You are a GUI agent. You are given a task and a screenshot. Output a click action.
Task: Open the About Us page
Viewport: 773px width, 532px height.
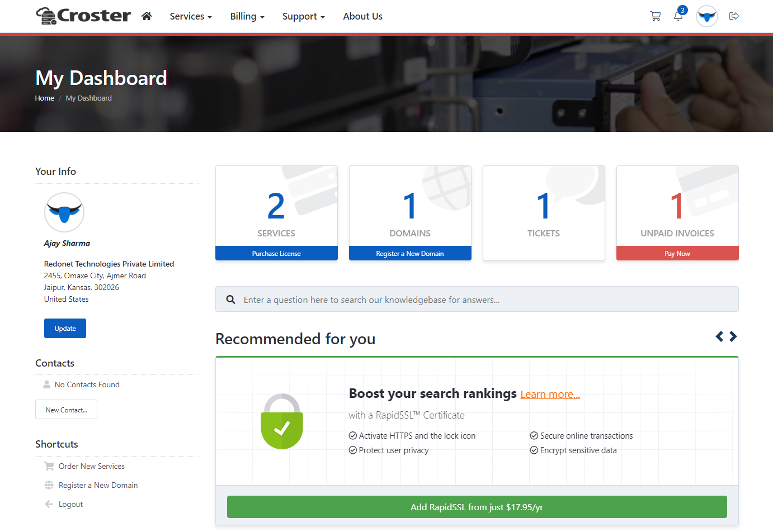(362, 16)
